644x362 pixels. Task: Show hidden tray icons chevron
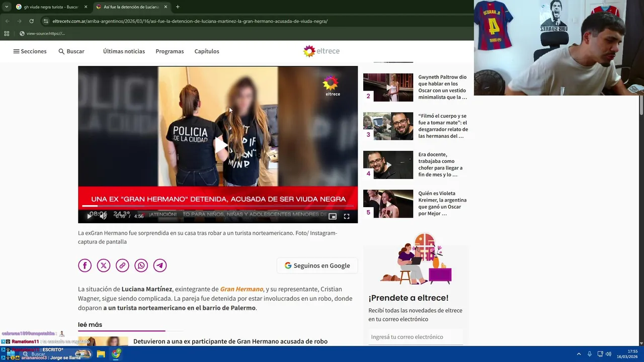click(x=579, y=354)
